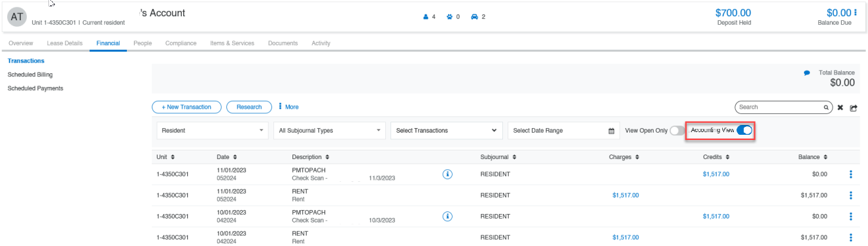Image resolution: width=868 pixels, height=246 pixels.
Task: Click the export share icon beside search
Action: (x=854, y=107)
